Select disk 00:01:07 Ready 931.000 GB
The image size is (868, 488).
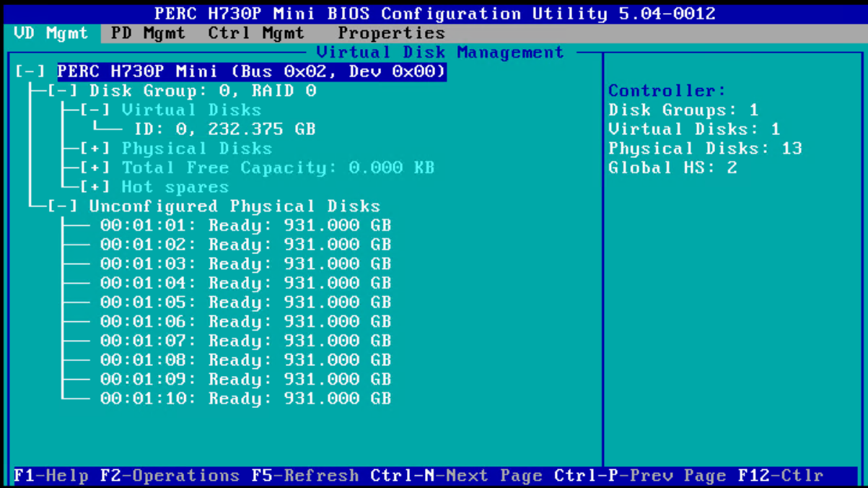[245, 341]
